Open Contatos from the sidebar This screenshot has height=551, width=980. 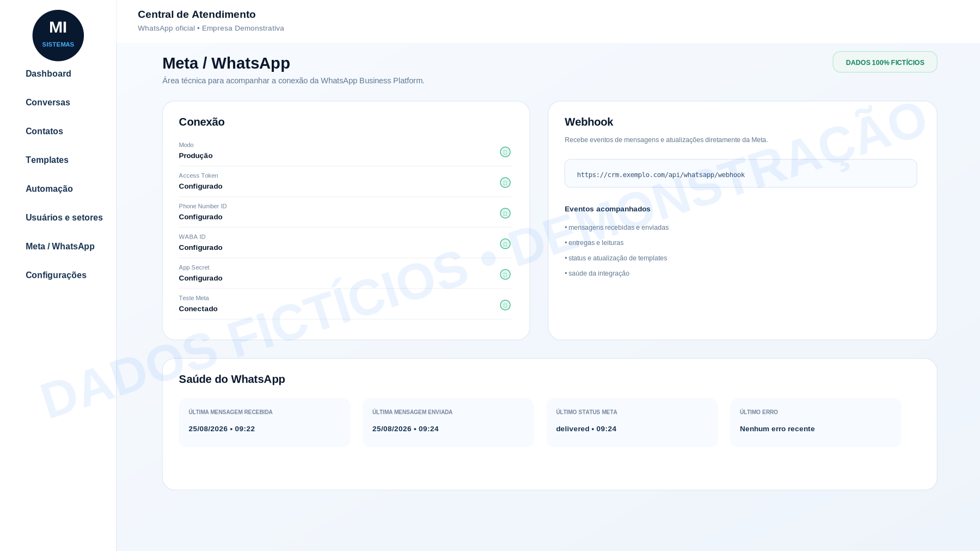44,131
